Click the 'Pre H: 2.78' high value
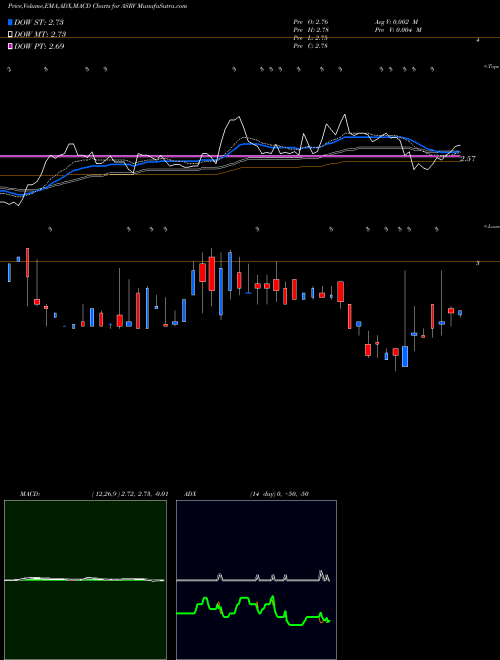 point(311,30)
